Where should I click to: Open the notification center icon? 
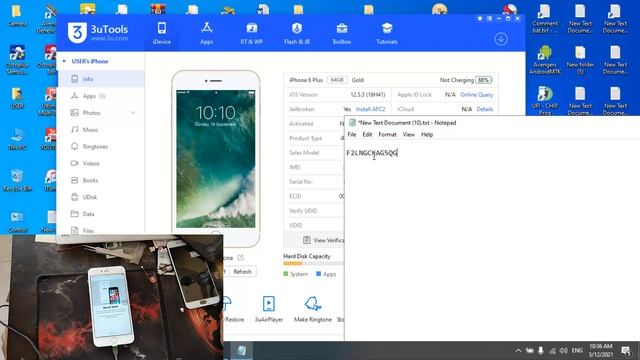(x=626, y=351)
